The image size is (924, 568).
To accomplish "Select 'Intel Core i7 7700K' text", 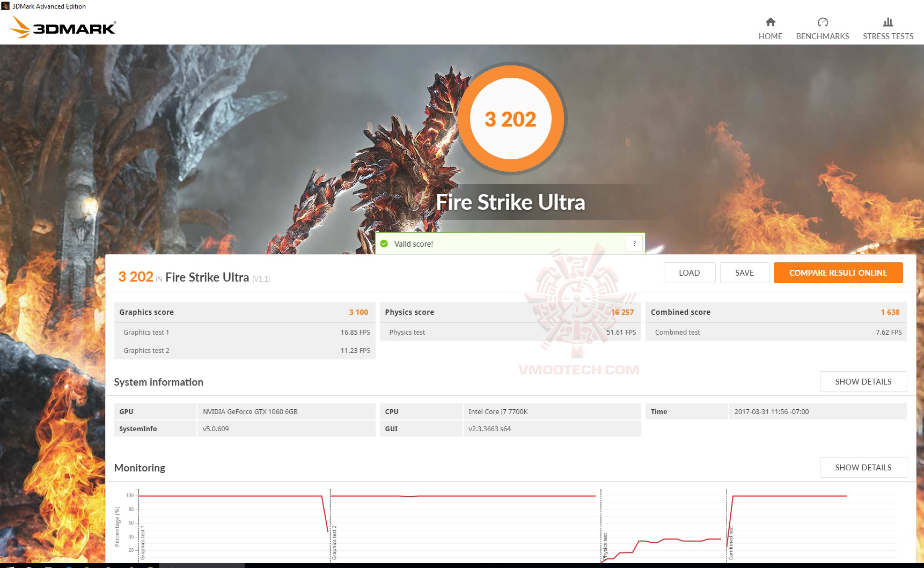I will (498, 411).
